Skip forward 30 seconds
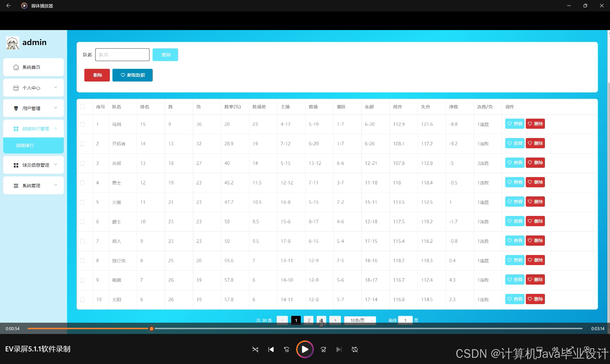The width and height of the screenshot is (610, 364). point(323,349)
